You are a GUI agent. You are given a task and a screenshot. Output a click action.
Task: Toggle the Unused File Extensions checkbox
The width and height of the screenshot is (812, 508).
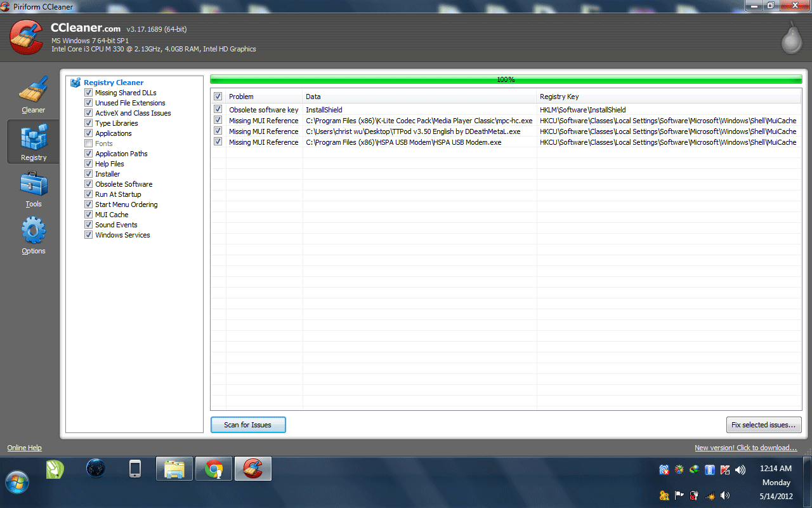click(89, 103)
